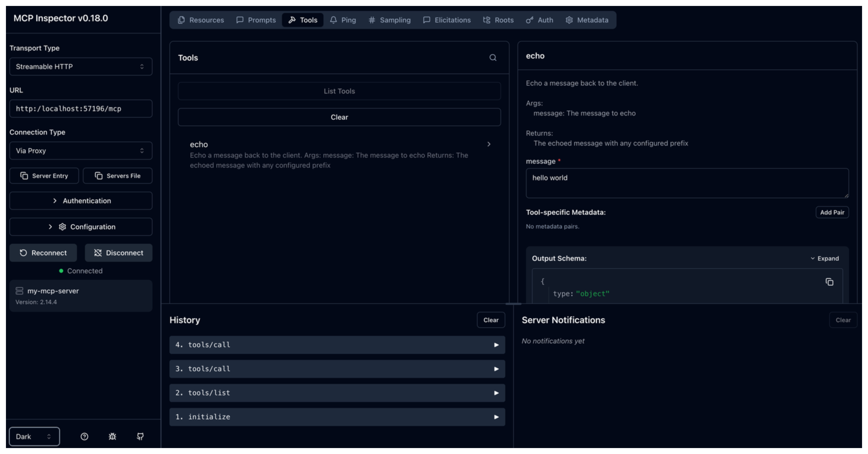Expand the Output Schema viewer
The image size is (868, 454).
tap(824, 258)
